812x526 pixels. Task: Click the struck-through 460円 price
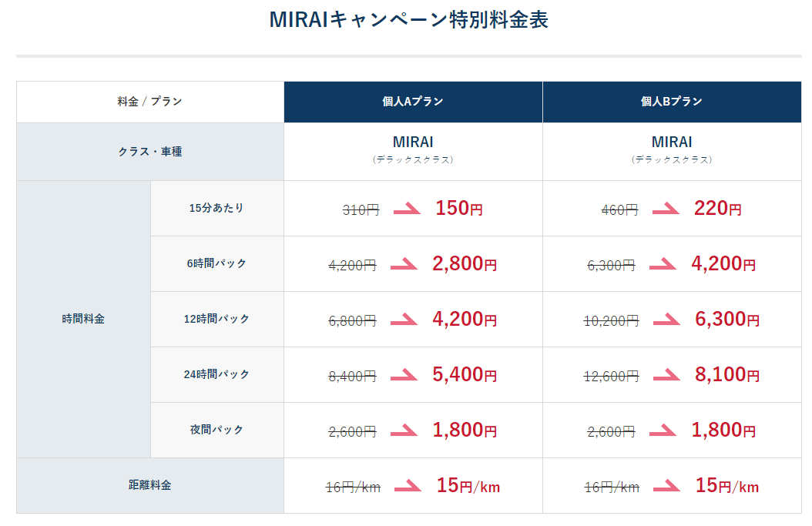(620, 209)
